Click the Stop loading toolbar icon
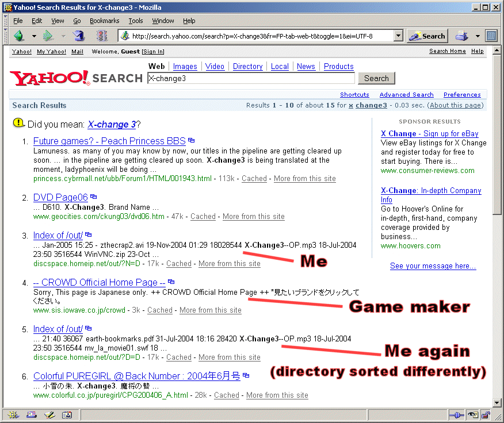 coord(102,36)
